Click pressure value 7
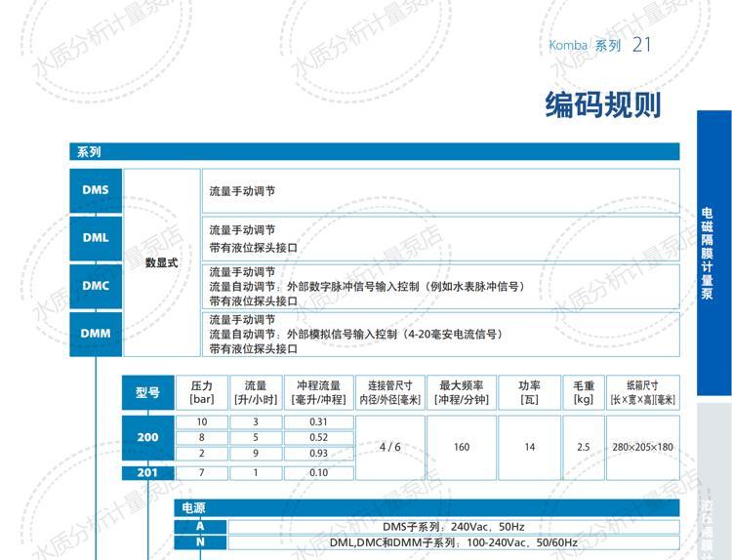Image resolution: width=732 pixels, height=560 pixels. tap(202, 473)
